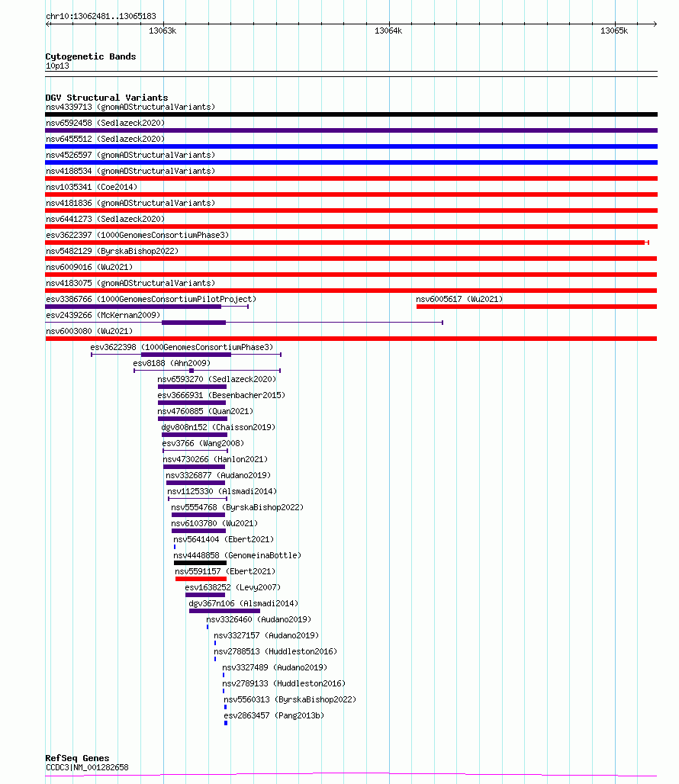Open the nsv6009016 Wu2021 label

tap(89, 267)
